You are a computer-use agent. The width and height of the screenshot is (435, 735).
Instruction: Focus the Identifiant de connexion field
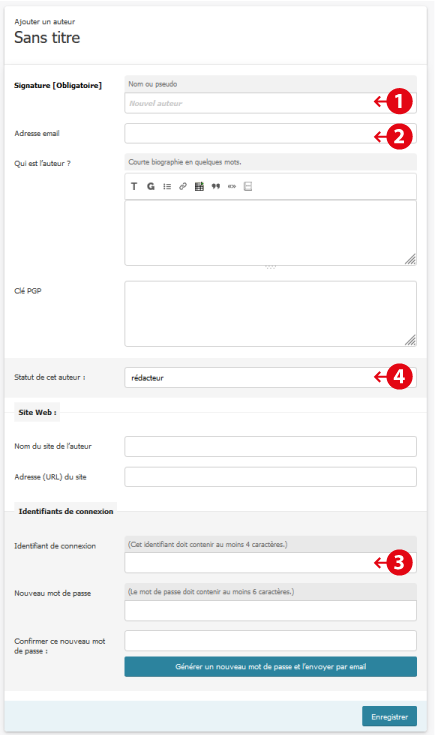[270, 562]
